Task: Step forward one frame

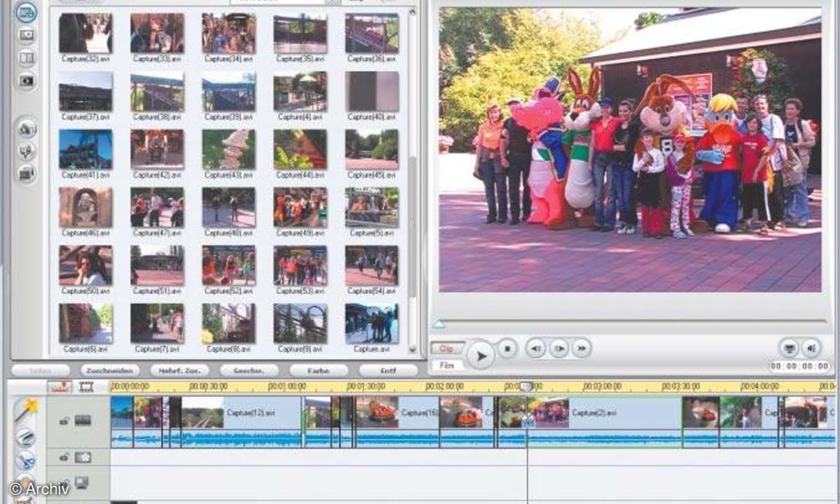Action: point(558,349)
